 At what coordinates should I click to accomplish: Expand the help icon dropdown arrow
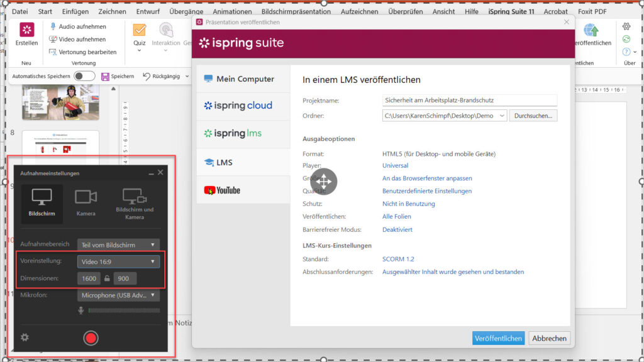(635, 52)
